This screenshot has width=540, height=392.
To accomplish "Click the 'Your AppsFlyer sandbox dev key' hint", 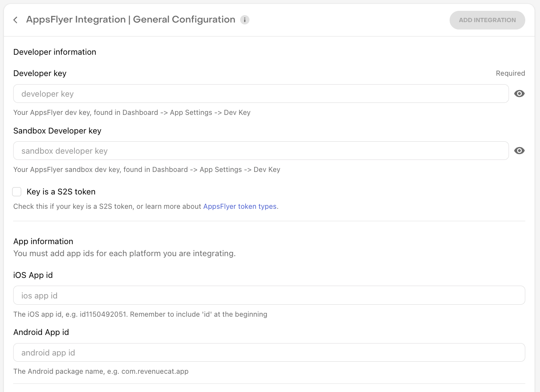I will click(x=147, y=170).
